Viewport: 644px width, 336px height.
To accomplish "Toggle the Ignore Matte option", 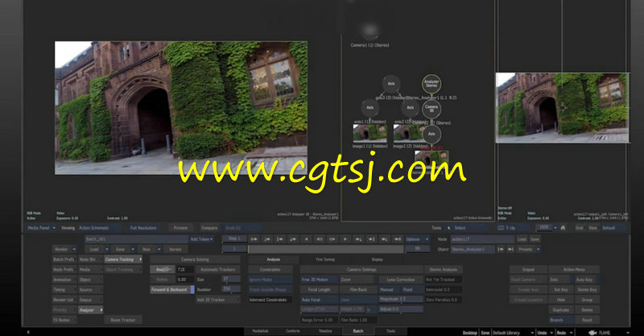I will [270, 280].
